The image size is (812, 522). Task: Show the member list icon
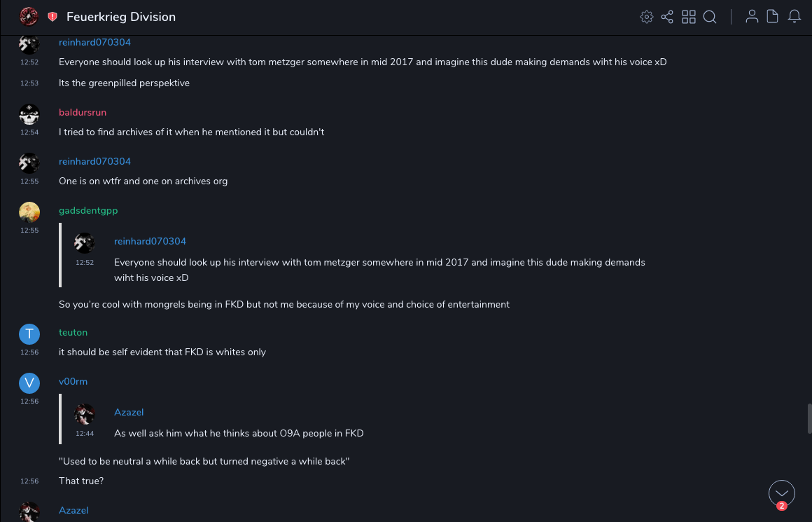(x=752, y=17)
